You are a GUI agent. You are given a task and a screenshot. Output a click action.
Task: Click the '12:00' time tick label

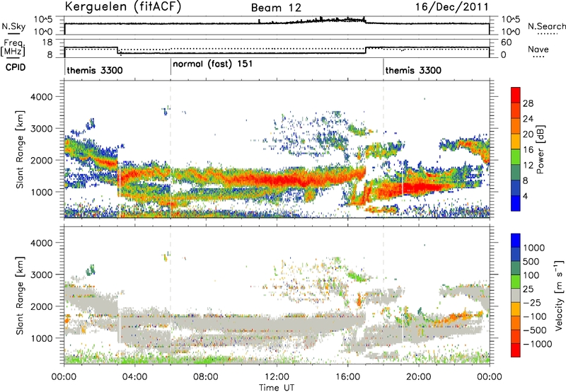tap(277, 377)
